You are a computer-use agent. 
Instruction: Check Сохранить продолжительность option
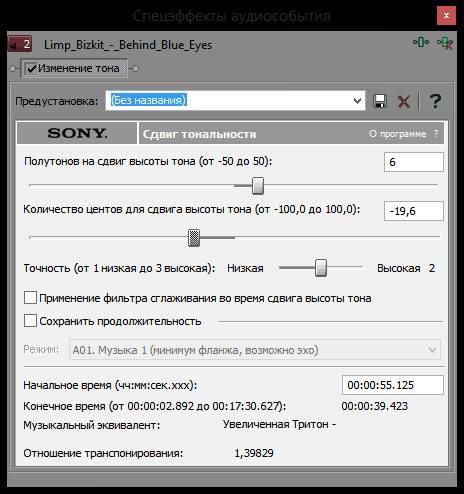pyautogui.click(x=30, y=321)
